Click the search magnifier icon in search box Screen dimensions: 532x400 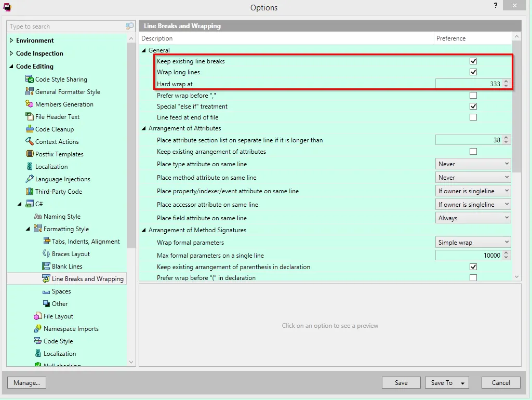[129, 26]
